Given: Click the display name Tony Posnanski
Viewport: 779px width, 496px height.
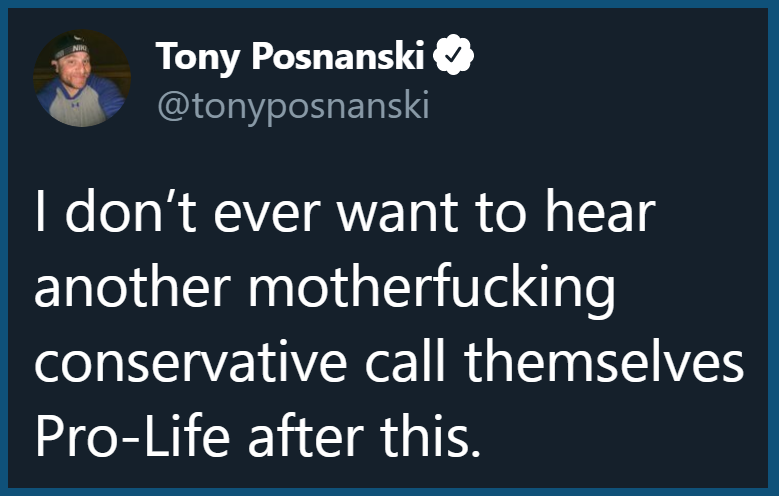Looking at the screenshot, I should tap(290, 57).
